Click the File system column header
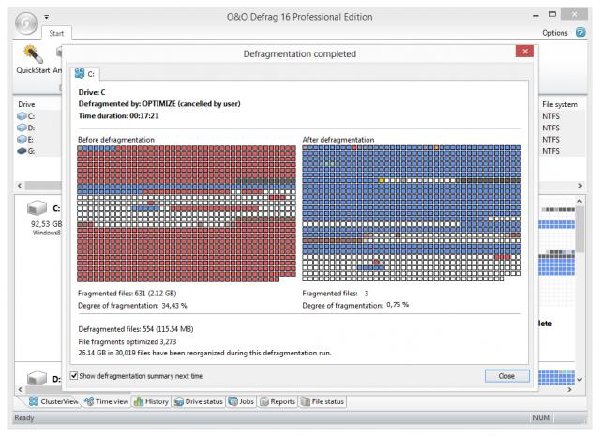This screenshot has width=600, height=438. pos(559,104)
